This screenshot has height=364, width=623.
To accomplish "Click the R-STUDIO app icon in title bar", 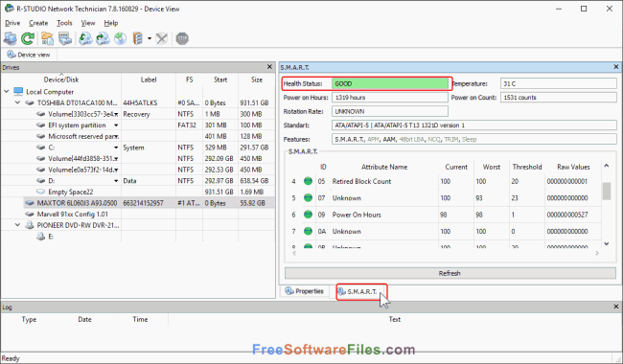I will (x=10, y=9).
